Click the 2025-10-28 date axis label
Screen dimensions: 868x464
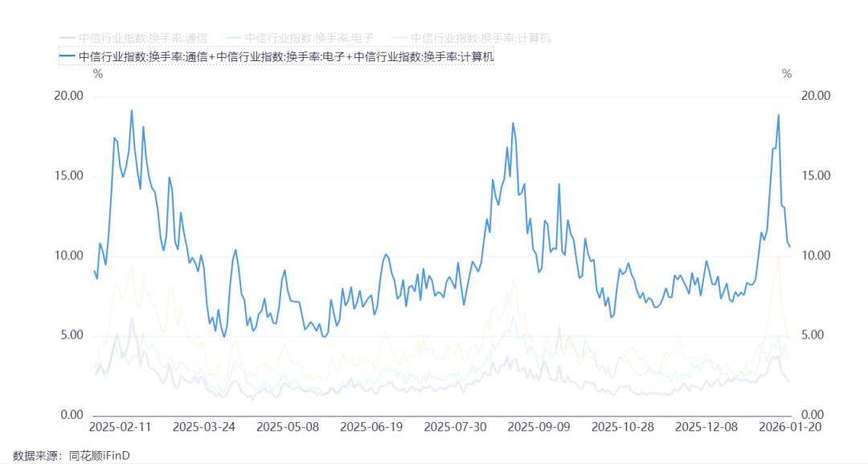623,428
